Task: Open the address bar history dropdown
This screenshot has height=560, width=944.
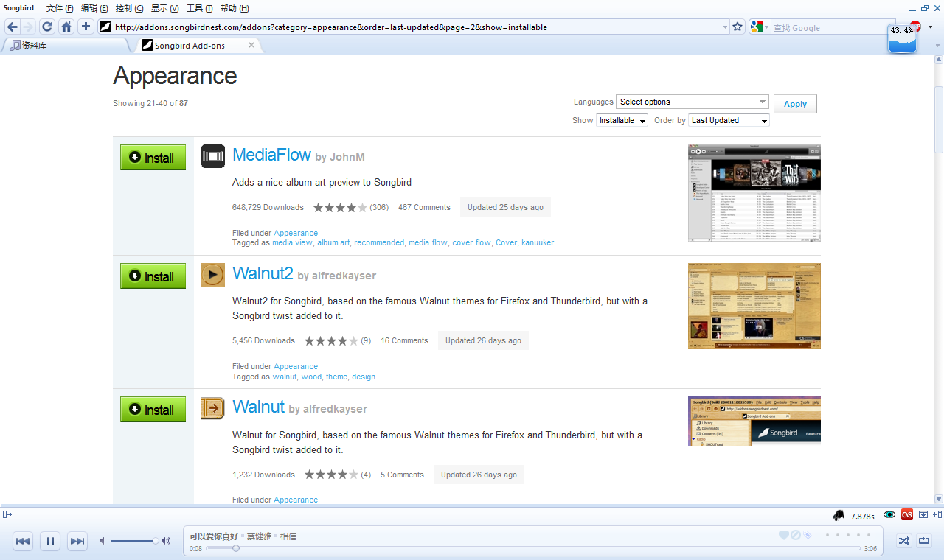Action: pos(725,27)
